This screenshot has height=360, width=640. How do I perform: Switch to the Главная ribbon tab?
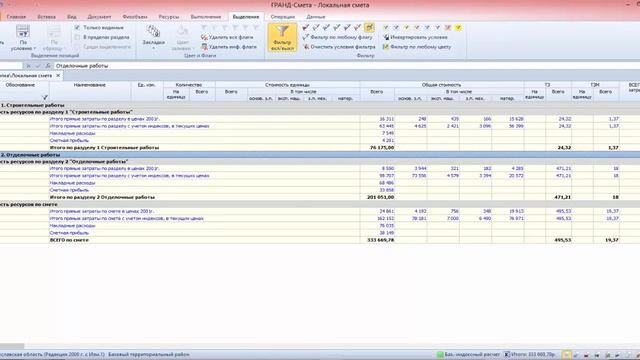16,17
